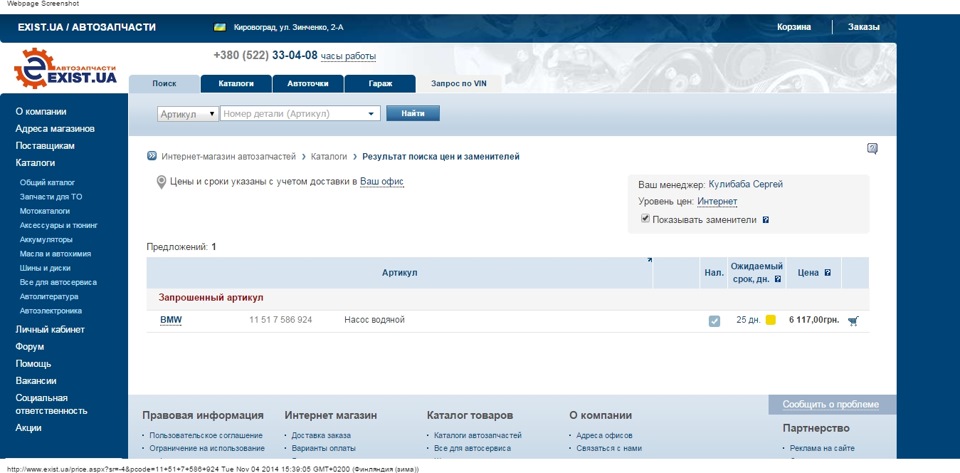Open Помощь in sidebar
The height and width of the screenshot is (473, 960).
33,363
